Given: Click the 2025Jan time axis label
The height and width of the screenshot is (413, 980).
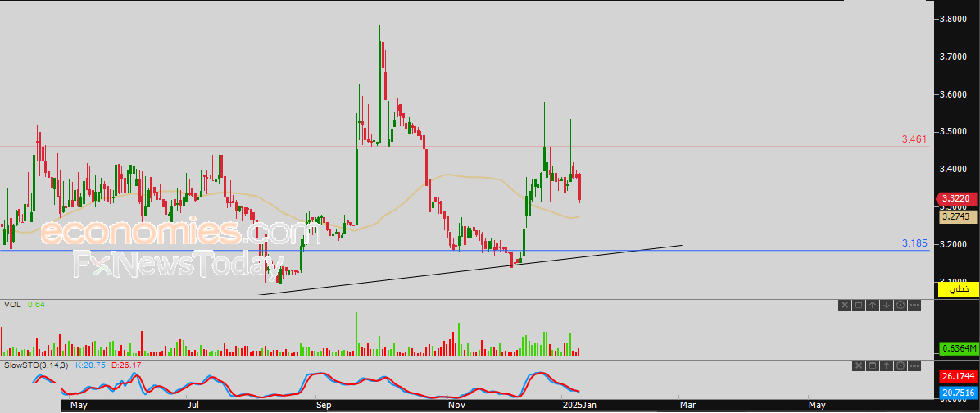Looking at the screenshot, I should 578,406.
